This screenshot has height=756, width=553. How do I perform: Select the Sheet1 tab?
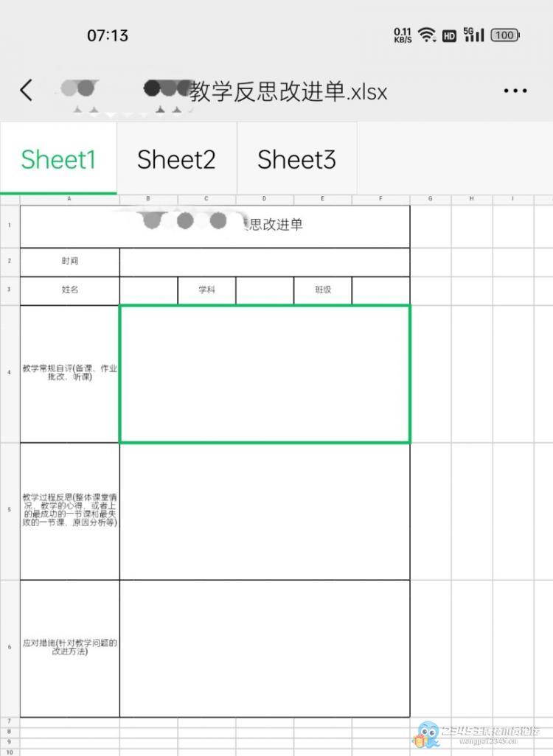[x=58, y=159]
